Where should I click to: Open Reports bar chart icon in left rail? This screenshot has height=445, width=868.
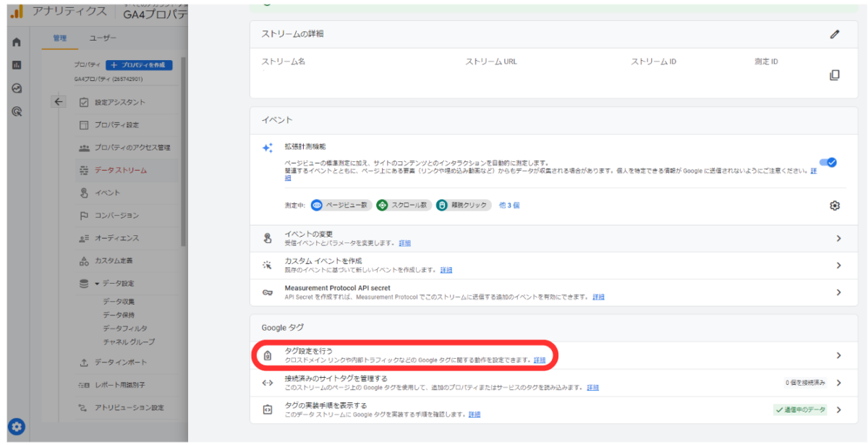click(x=17, y=65)
